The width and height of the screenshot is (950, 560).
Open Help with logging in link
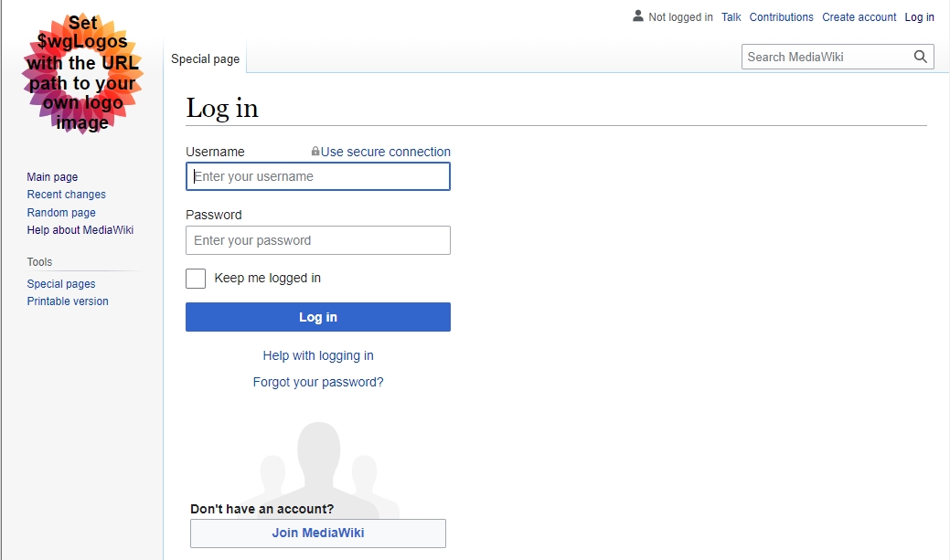[318, 355]
